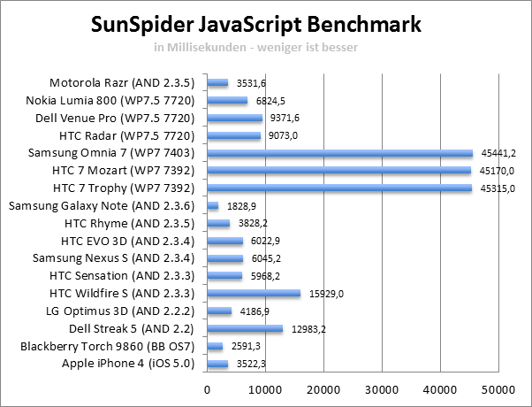Select the Blackberry Torch 9860 (BB OS7) label
The image size is (532, 407).
pos(108,347)
